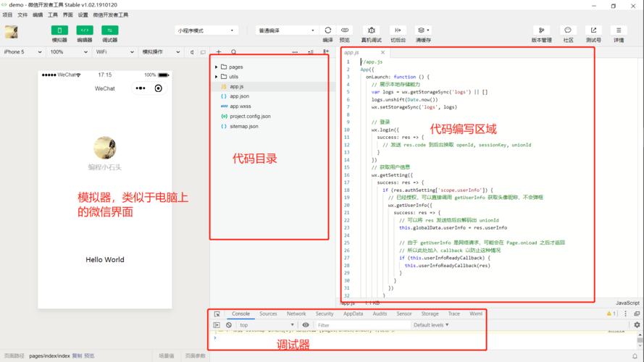Open the 编辑 (Edit) menu

click(38, 14)
